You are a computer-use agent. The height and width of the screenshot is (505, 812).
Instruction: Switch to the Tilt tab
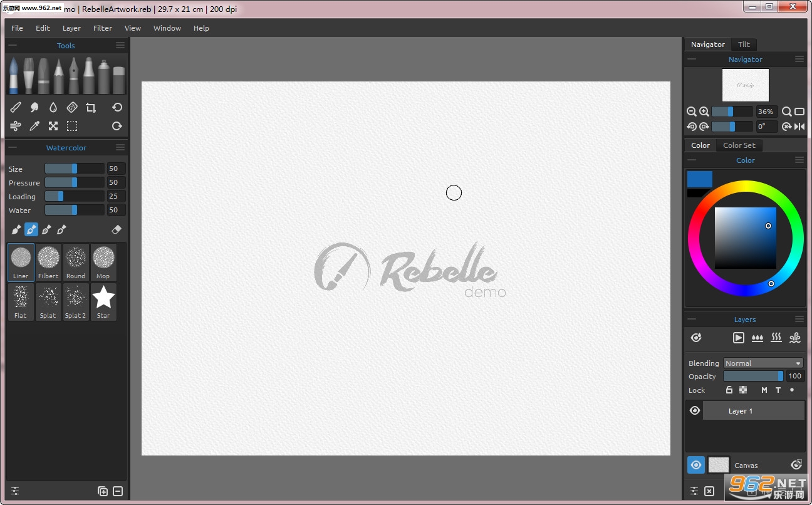tap(744, 44)
